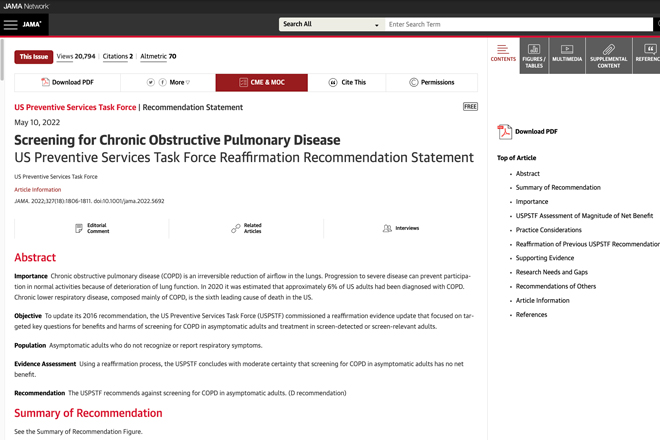Open Related Articles section

tap(246, 228)
